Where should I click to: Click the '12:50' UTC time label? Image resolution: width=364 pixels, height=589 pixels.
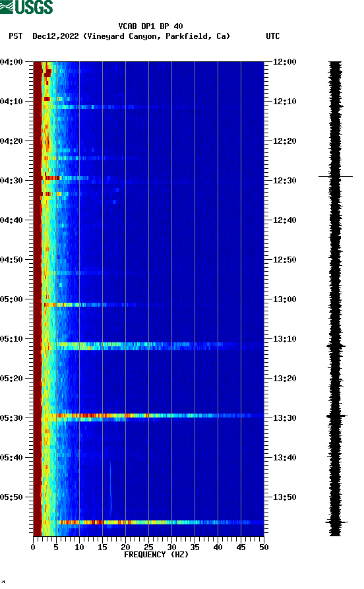click(x=284, y=260)
